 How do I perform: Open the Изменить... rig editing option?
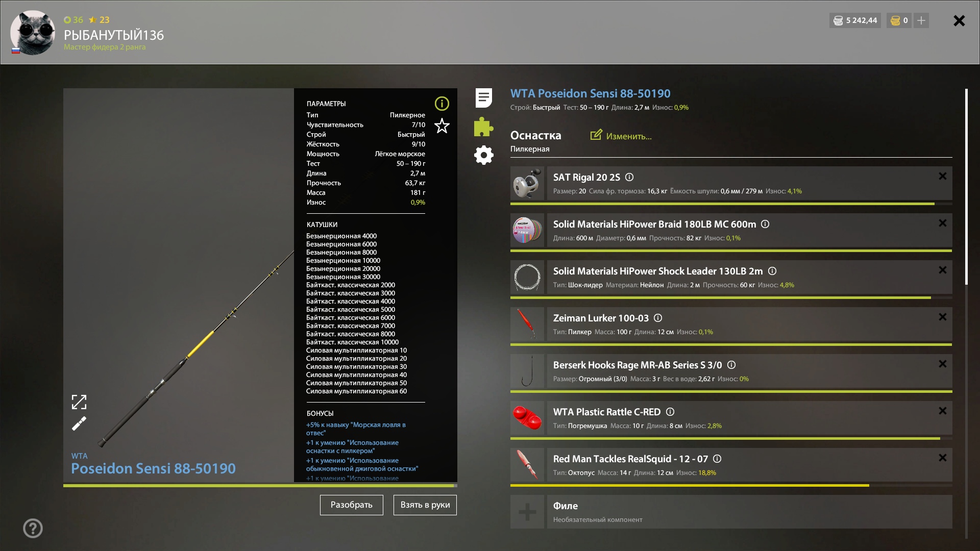pyautogui.click(x=621, y=136)
